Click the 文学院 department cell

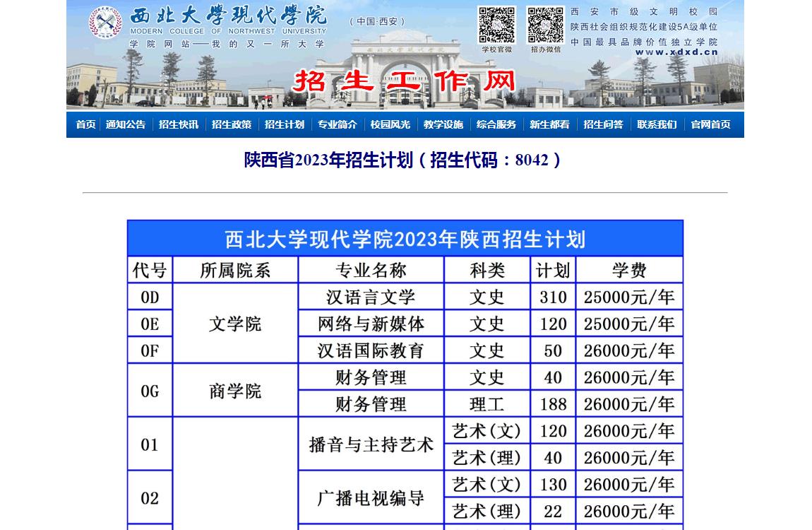coord(235,324)
